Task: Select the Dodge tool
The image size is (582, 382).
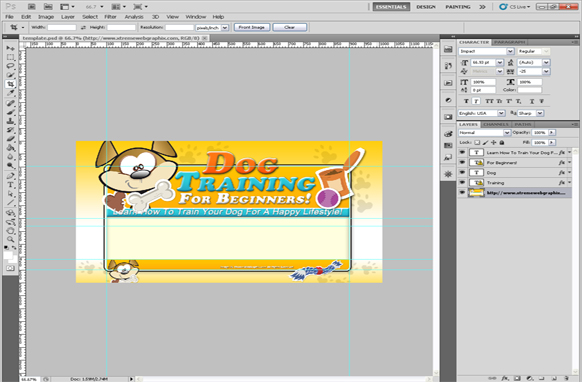Action: coord(10,166)
